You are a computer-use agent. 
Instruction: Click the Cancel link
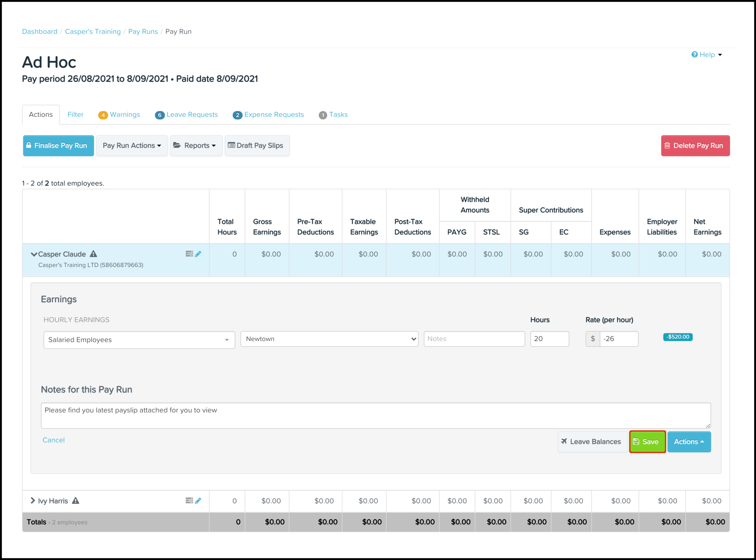[x=54, y=440]
